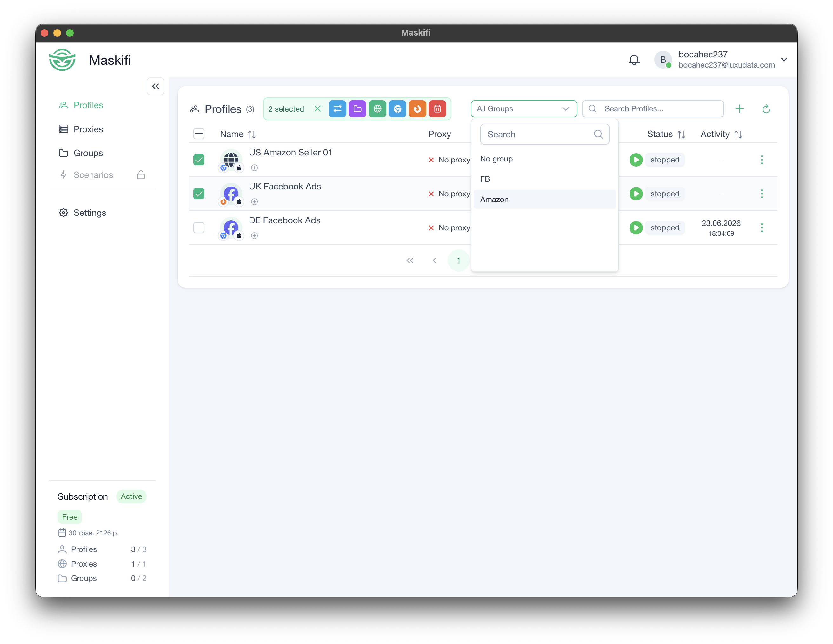Click the Search field in groups dropdown
The height and width of the screenshot is (644, 833).
click(544, 134)
